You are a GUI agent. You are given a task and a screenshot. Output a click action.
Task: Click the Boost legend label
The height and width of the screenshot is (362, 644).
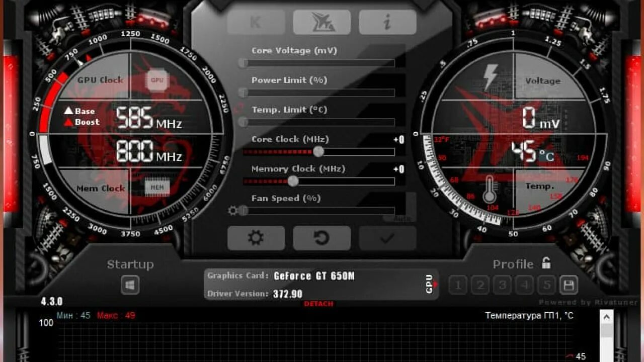coord(87,122)
